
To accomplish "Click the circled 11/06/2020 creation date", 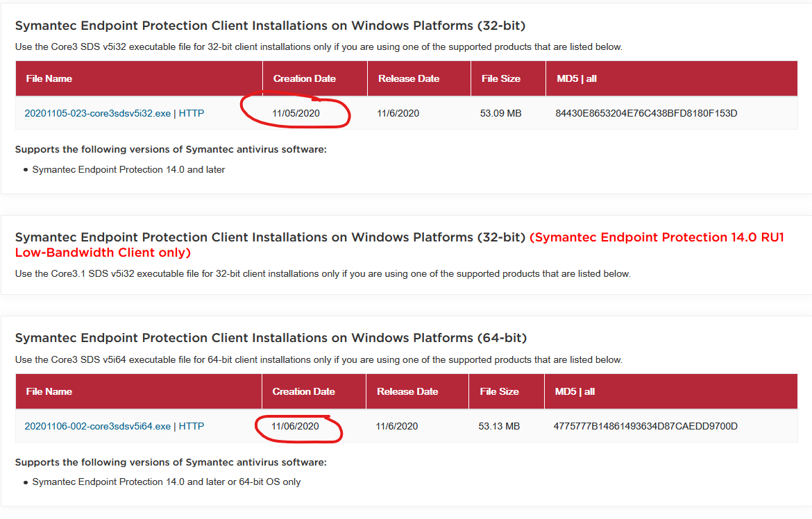I will pos(295,426).
